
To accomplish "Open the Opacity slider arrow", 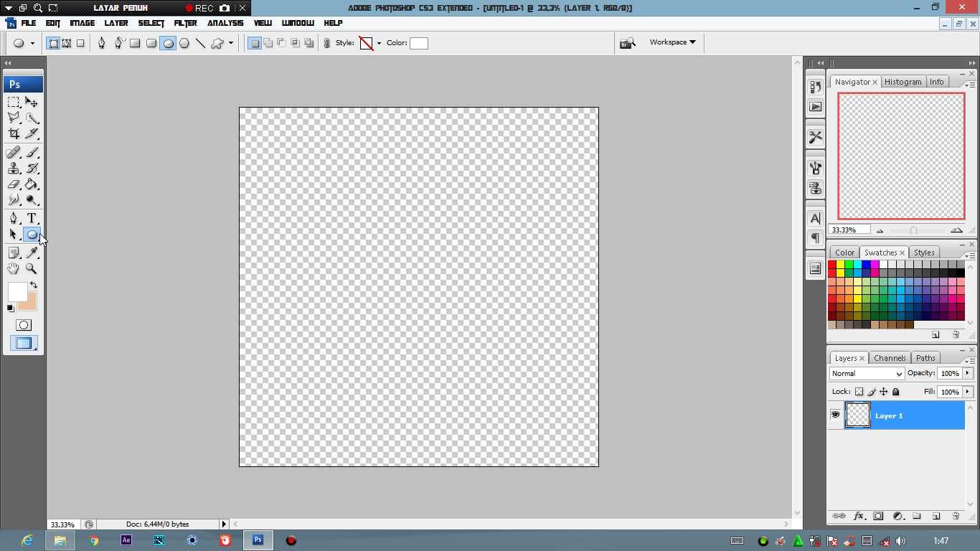I will point(969,373).
